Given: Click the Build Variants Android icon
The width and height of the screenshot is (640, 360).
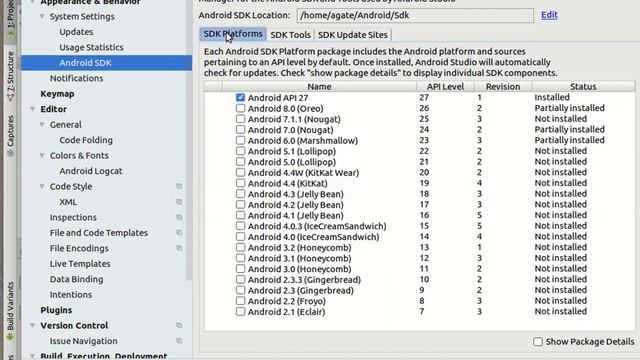Looking at the screenshot, I should [10, 338].
